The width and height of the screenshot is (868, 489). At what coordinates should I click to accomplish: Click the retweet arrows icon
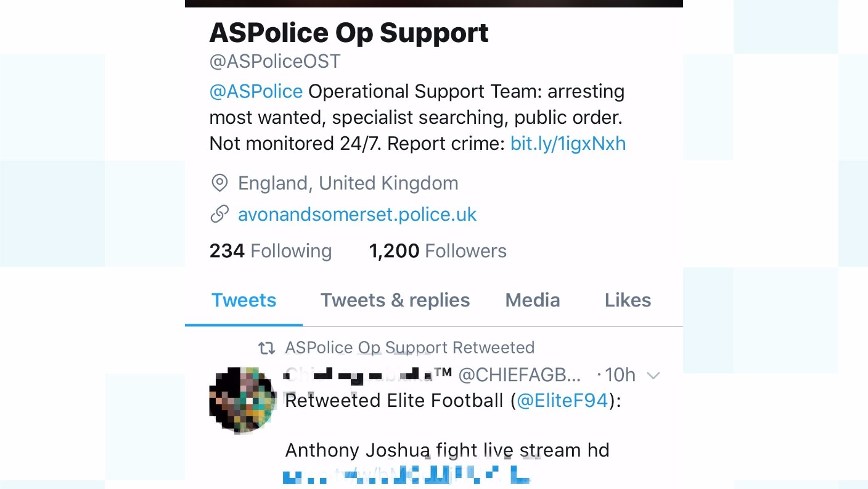(266, 348)
